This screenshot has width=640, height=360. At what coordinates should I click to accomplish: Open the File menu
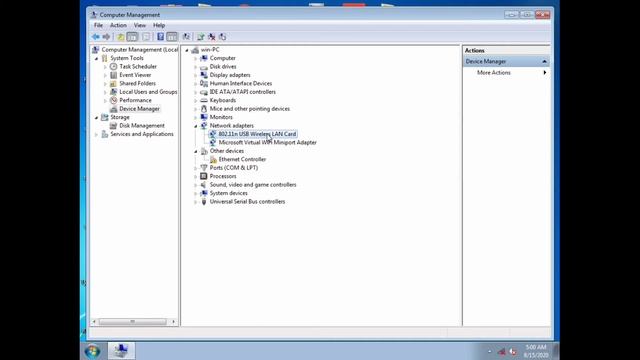[x=98, y=25]
